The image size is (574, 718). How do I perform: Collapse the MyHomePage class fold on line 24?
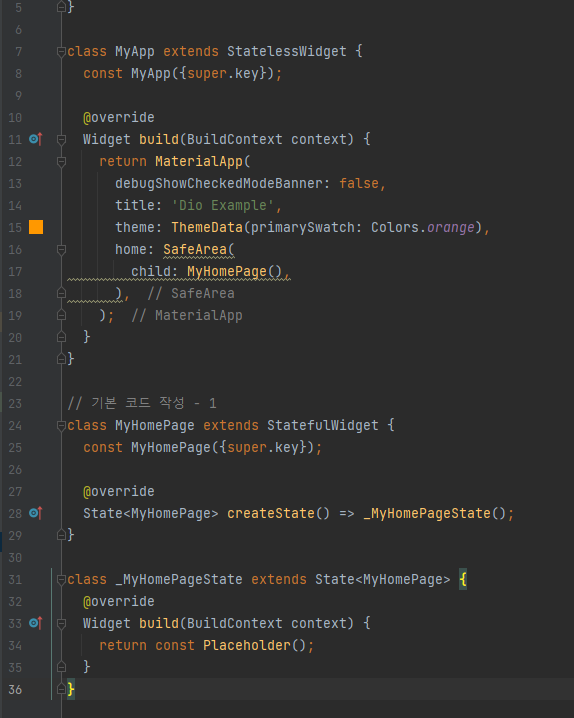point(61,426)
